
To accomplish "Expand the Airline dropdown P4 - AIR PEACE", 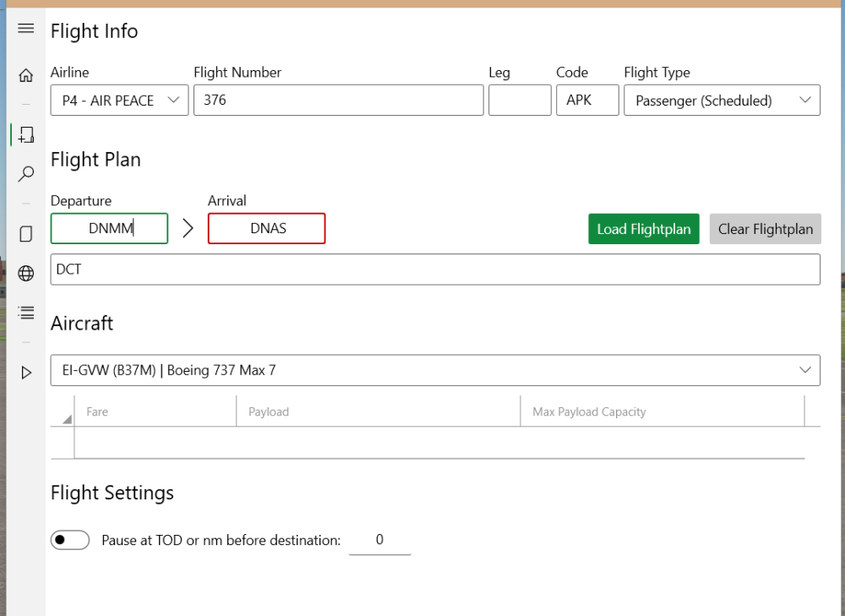I will (119, 101).
